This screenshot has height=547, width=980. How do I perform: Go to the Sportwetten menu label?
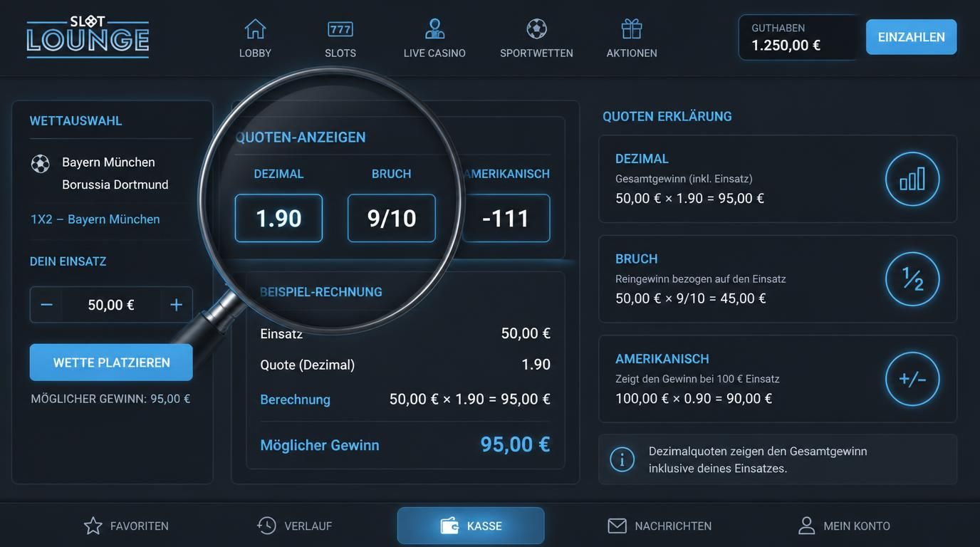536,53
